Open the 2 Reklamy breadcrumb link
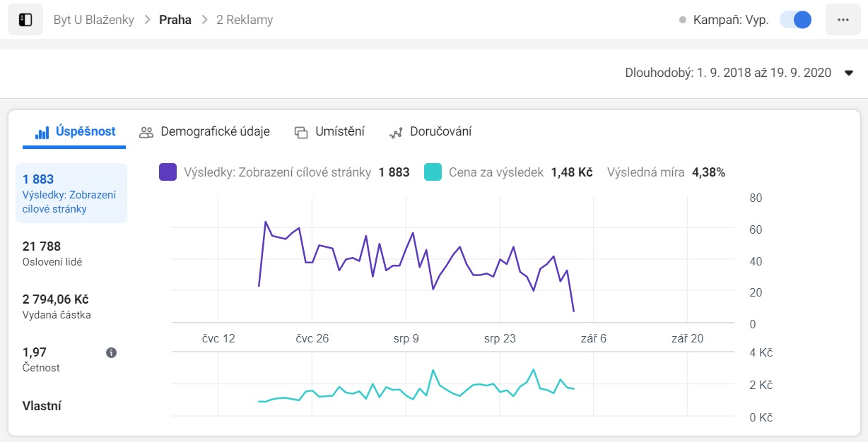Image resolution: width=868 pixels, height=442 pixels. (245, 20)
